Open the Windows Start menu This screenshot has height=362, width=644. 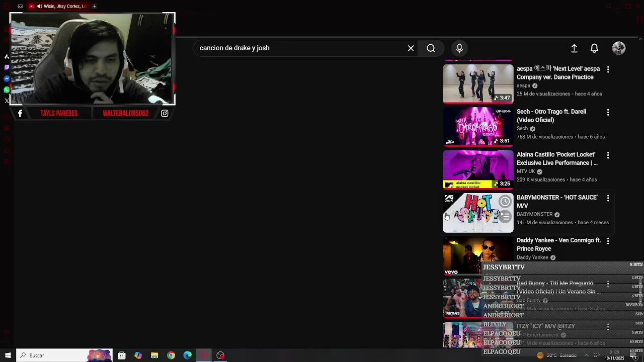click(x=8, y=355)
